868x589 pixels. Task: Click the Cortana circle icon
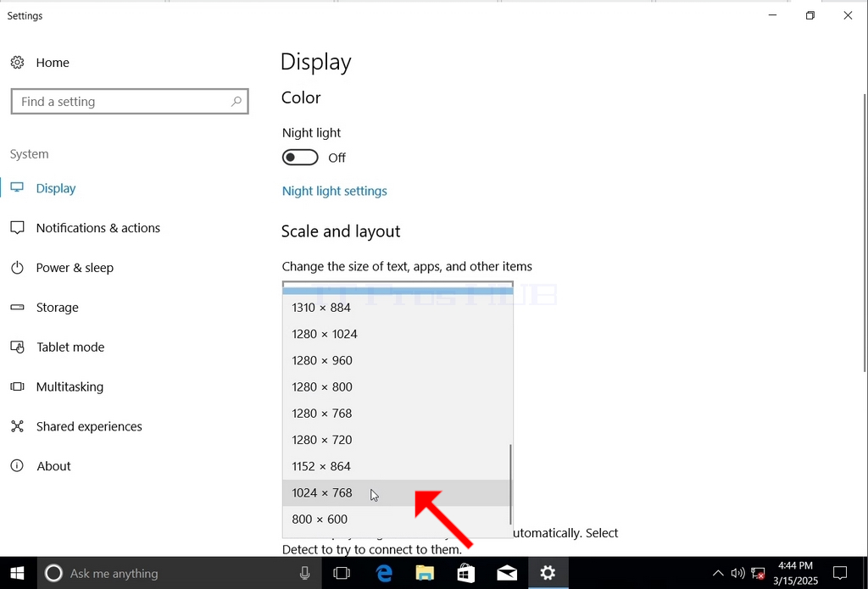pos(53,573)
